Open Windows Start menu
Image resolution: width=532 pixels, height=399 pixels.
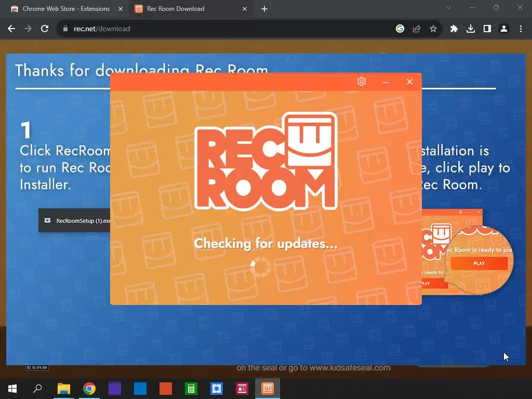click(x=12, y=389)
